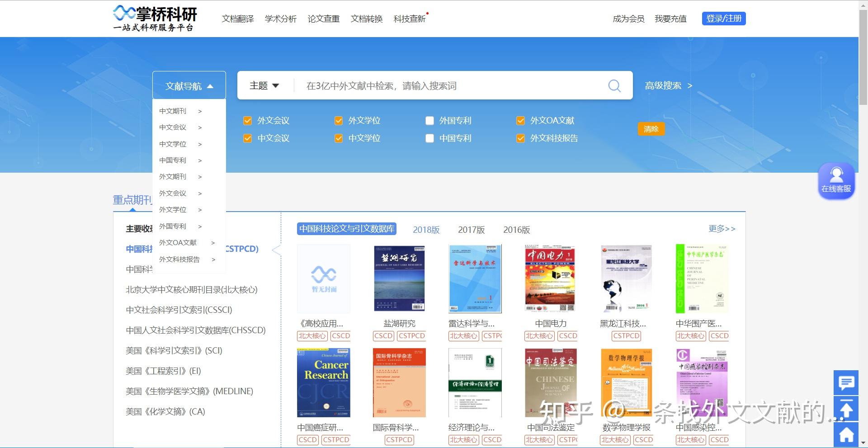Click the chat message icon button
This screenshot has height=448, width=868.
[x=846, y=383]
